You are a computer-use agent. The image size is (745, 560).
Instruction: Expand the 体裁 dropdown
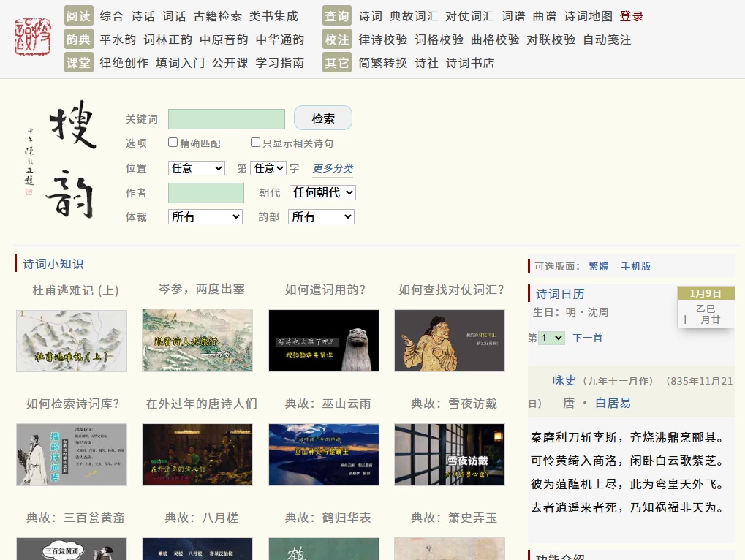[205, 216]
